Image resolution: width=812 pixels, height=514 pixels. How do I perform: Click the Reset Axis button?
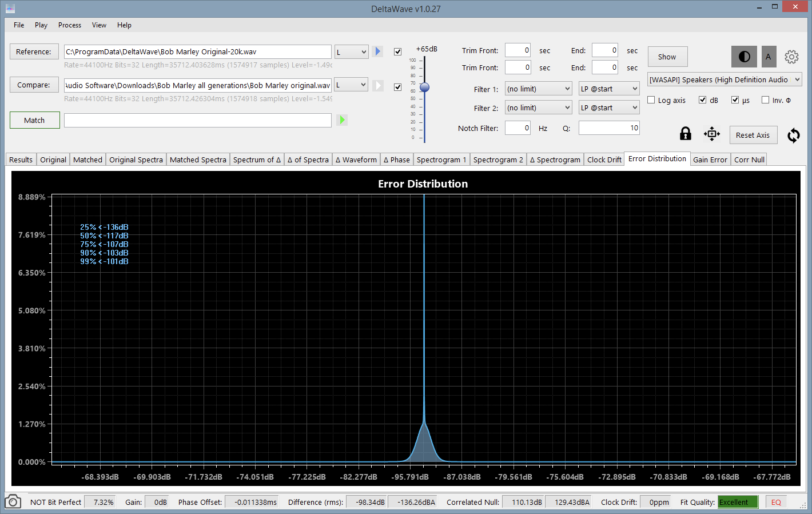click(753, 135)
